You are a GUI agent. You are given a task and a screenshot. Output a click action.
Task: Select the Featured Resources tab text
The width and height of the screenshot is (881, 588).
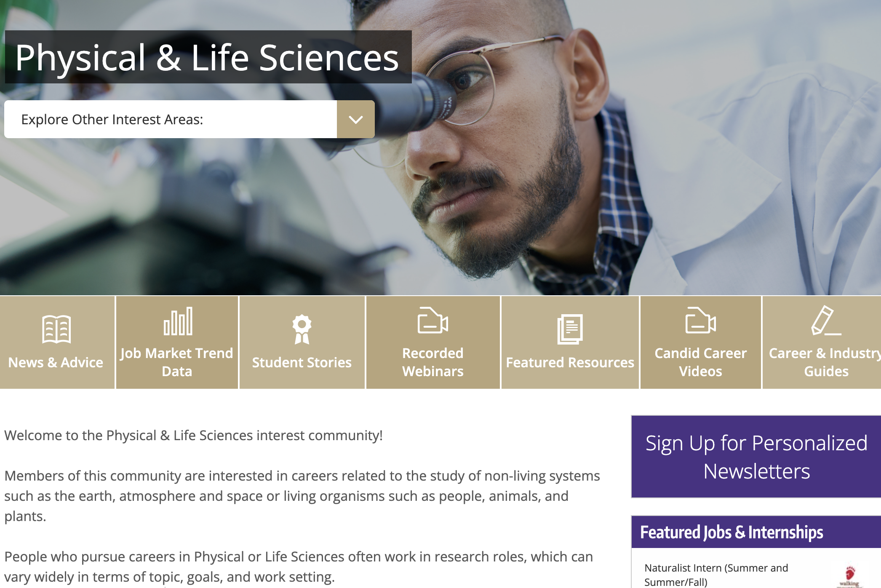[x=570, y=362]
